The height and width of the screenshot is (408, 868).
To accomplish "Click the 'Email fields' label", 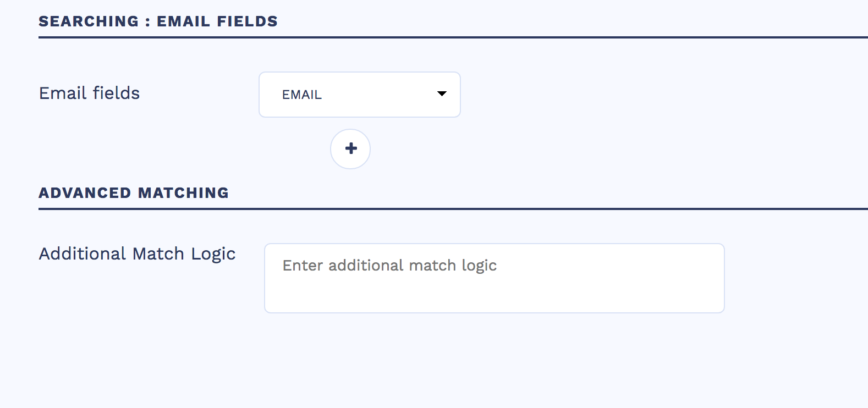I will pos(89,93).
